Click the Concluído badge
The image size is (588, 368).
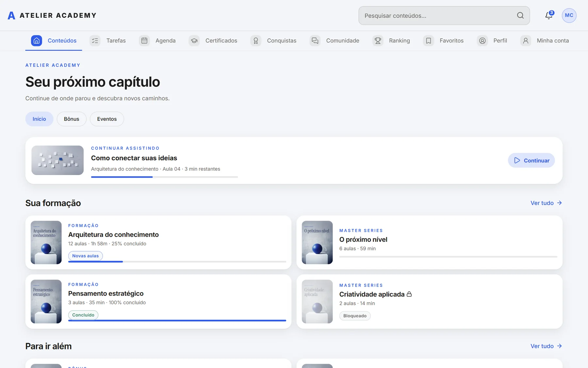click(83, 315)
